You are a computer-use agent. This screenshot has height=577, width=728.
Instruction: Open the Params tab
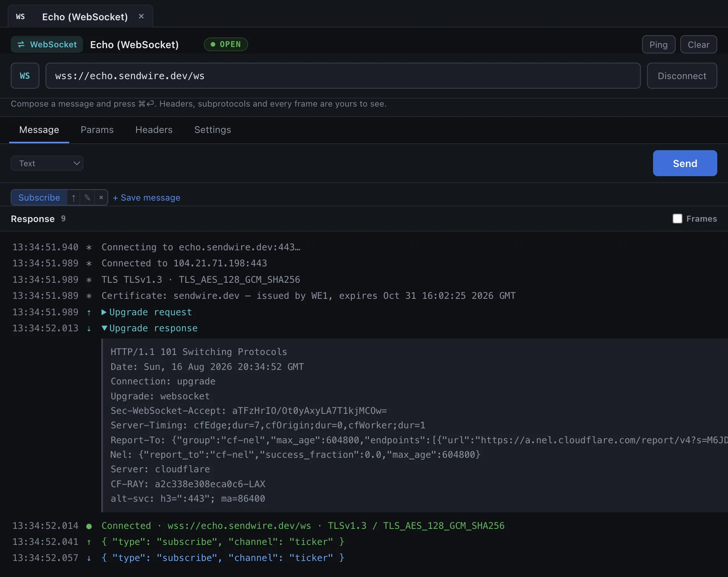coord(97,130)
